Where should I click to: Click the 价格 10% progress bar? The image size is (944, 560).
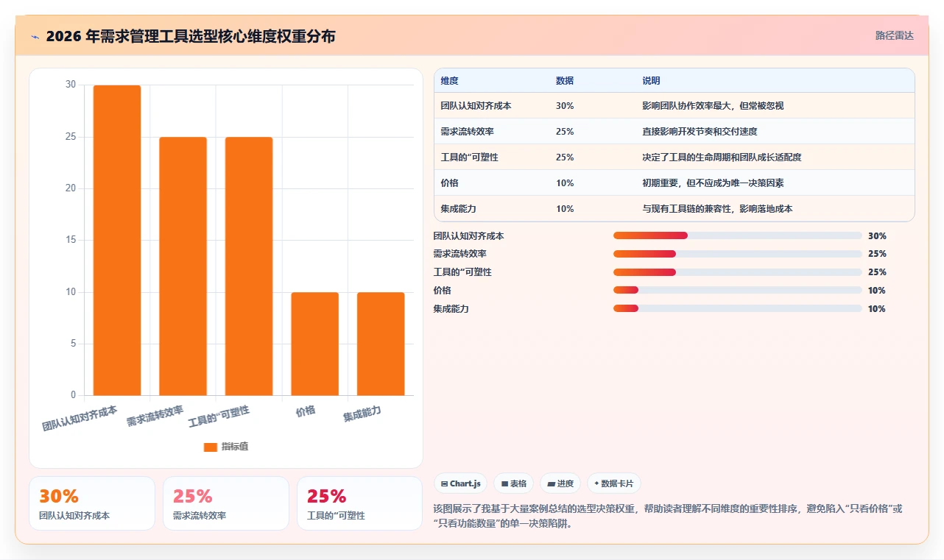point(737,291)
